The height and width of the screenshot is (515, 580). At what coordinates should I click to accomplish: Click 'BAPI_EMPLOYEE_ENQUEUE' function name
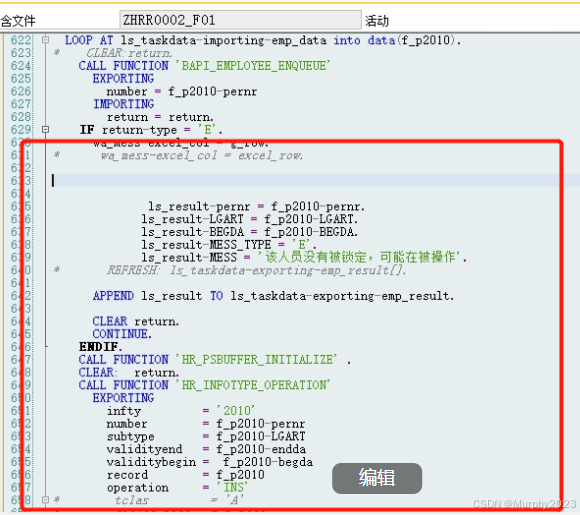click(253, 65)
